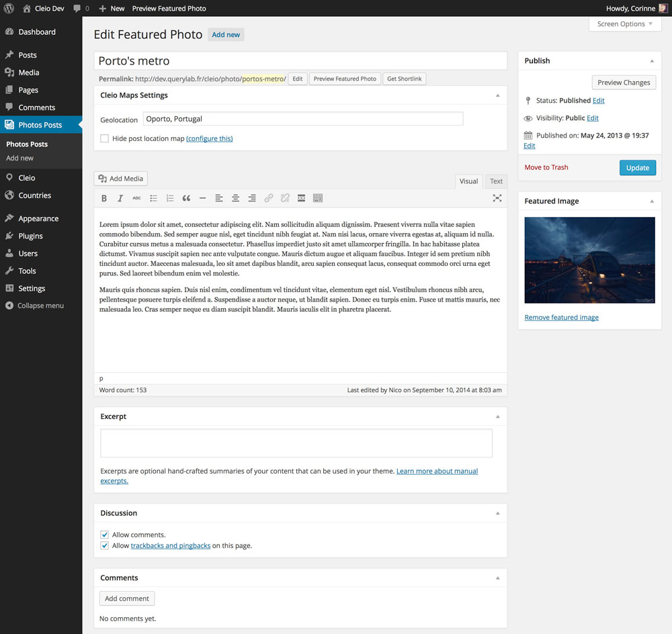Click the Excerpt text area
Viewport: 672px width, 634px height.
coord(296,443)
